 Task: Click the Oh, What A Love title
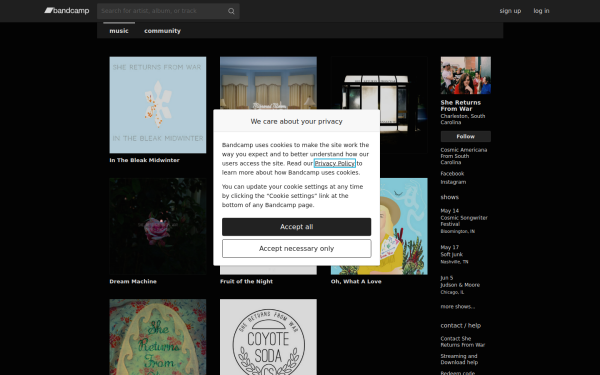356,281
